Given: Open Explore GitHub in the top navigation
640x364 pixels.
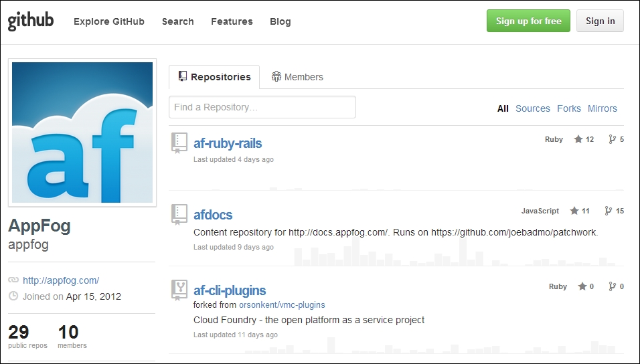Looking at the screenshot, I should coord(108,21).
